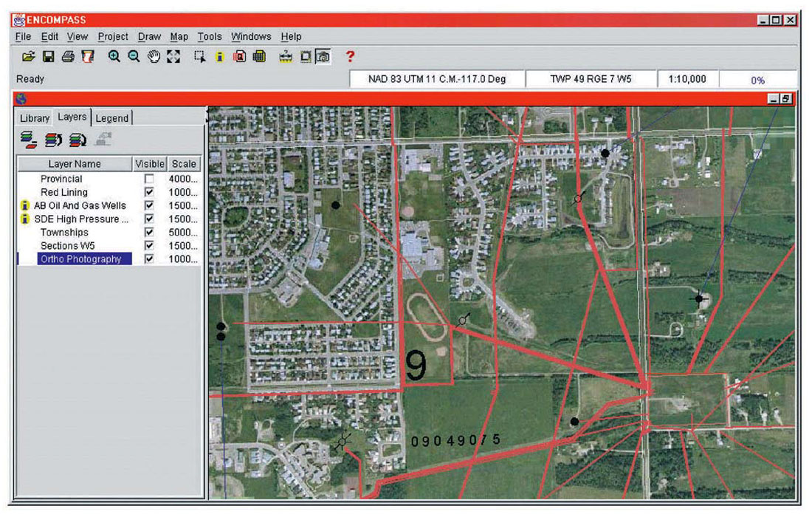The height and width of the screenshot is (517, 812).
Task: Uncheck Sections W5 visibility checkbox
Action: pyautogui.click(x=149, y=245)
